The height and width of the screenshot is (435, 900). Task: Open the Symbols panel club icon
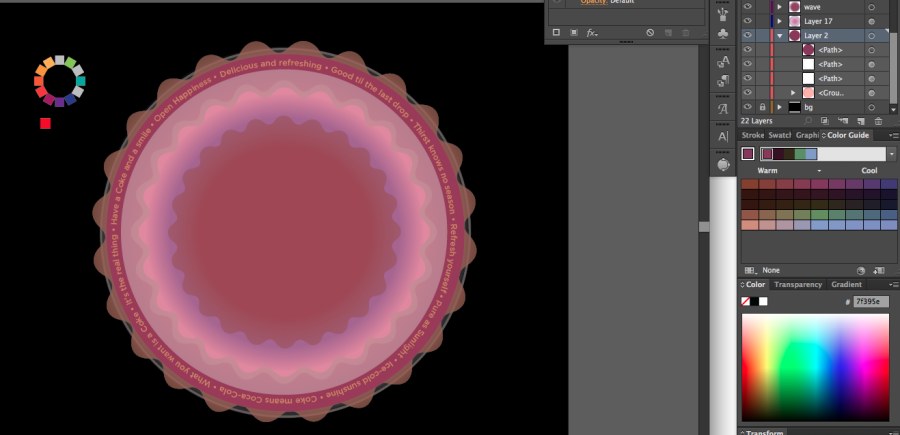point(723,34)
